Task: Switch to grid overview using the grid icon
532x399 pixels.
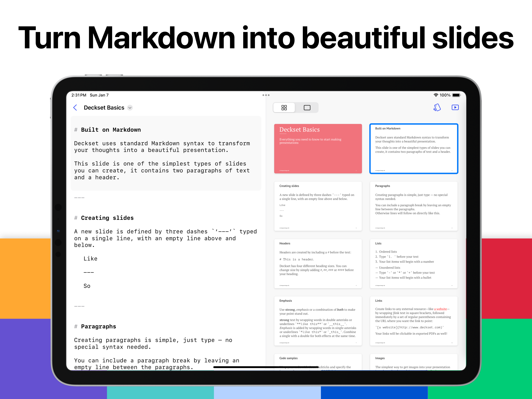Action: [x=284, y=108]
